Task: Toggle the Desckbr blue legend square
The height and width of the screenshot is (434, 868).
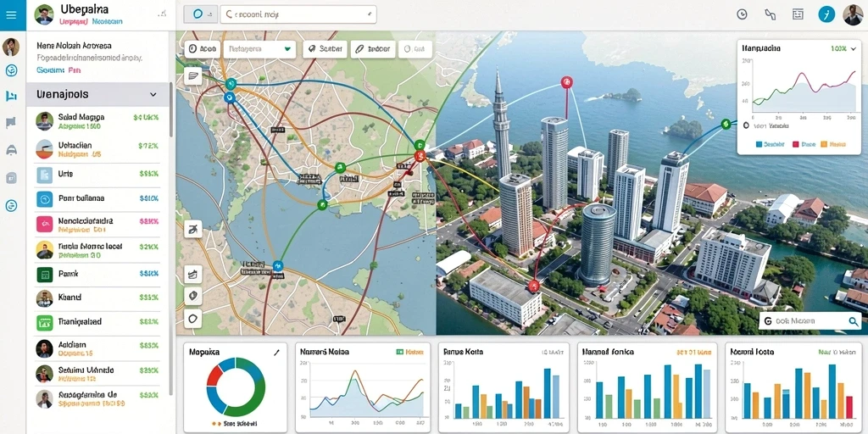Action: (759, 144)
